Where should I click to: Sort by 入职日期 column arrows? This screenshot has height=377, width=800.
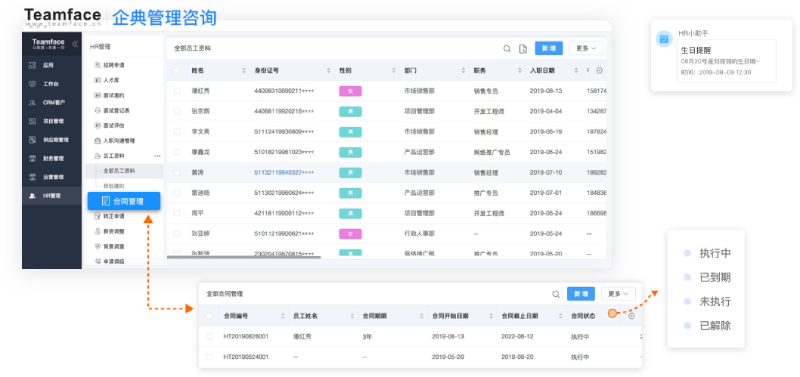click(x=576, y=70)
